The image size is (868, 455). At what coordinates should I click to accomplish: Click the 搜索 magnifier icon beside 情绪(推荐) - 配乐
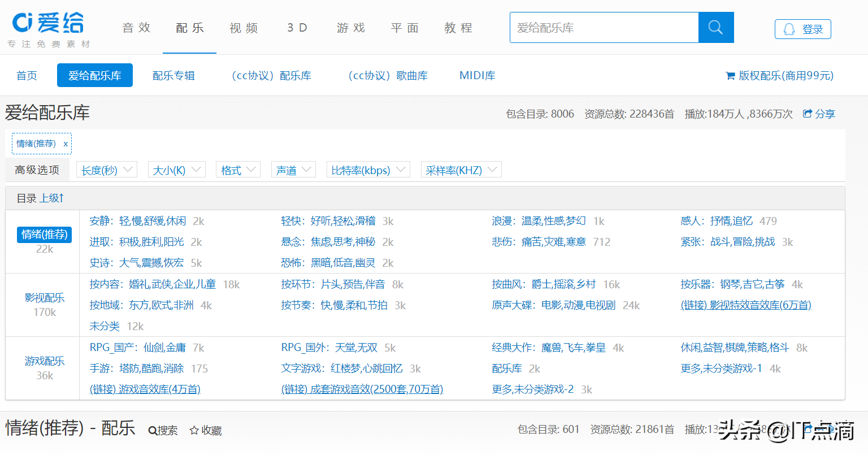152,431
